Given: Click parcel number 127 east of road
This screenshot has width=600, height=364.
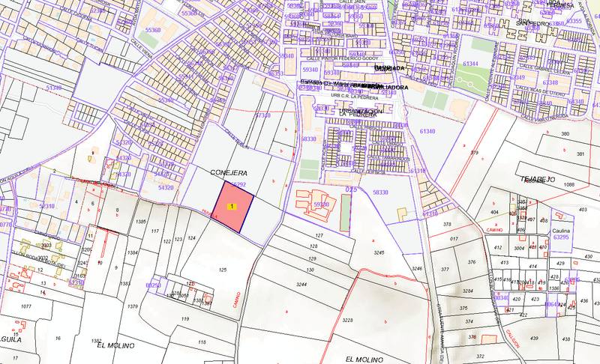Looking at the screenshot, I should coord(319,235).
